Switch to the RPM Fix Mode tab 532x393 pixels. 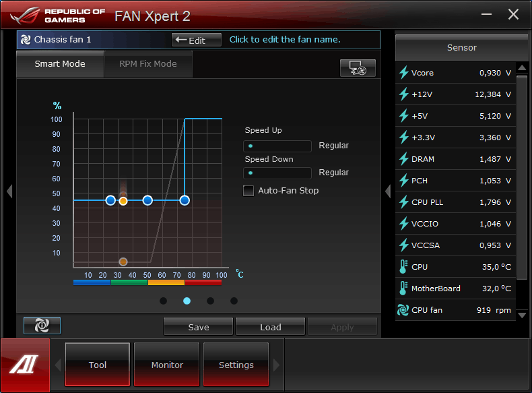pos(148,64)
